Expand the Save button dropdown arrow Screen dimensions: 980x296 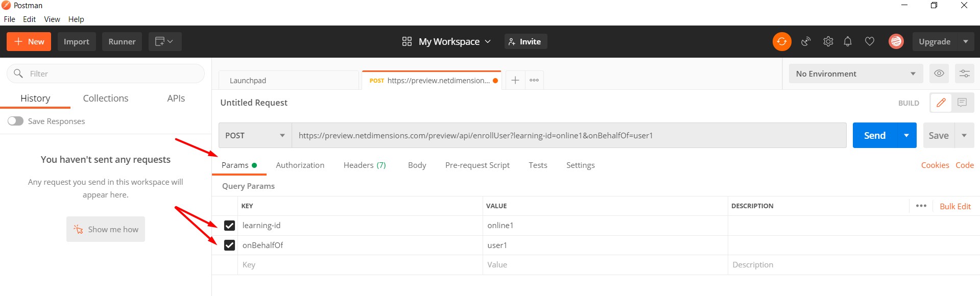[x=964, y=135]
